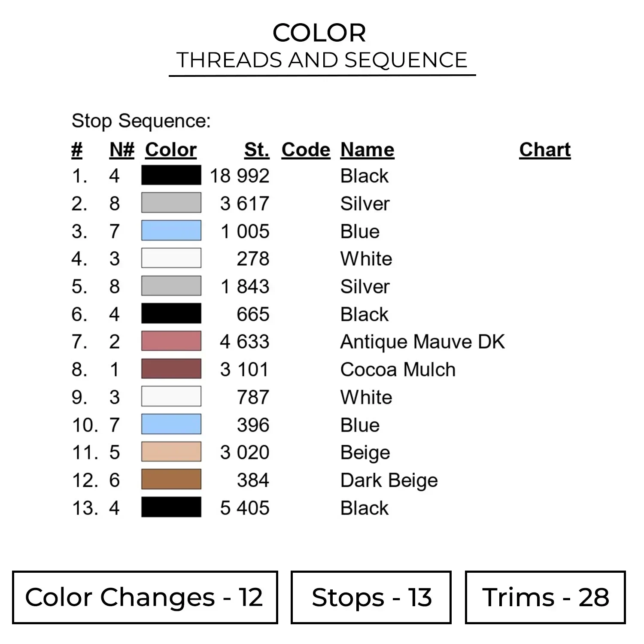
Task: Click the Color Changes - 12 box
Action: click(x=145, y=597)
